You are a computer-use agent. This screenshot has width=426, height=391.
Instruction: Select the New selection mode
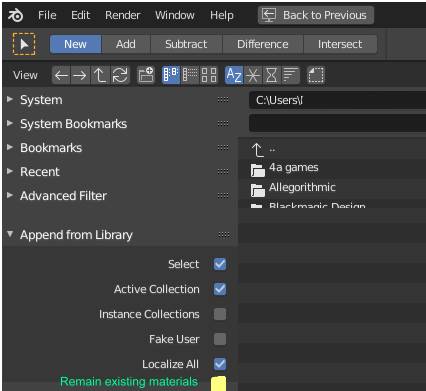76,44
